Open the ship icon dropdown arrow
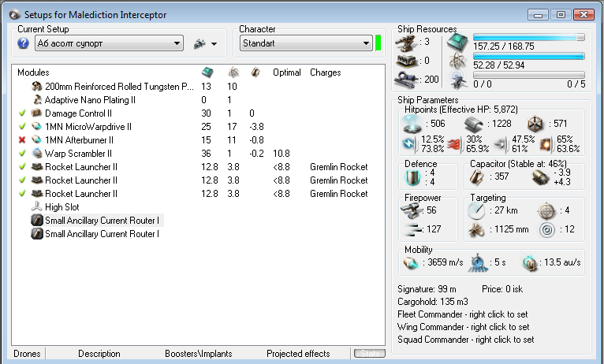604x364 pixels. coord(214,44)
